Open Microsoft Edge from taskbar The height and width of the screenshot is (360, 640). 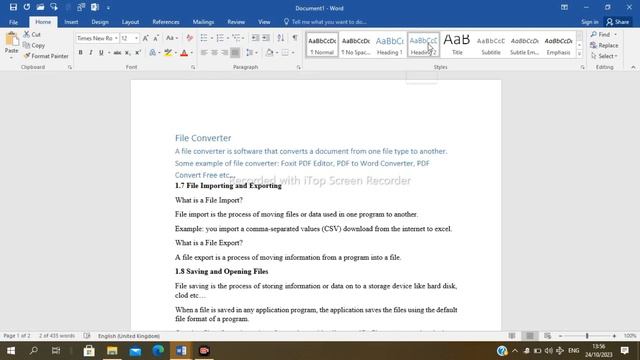point(158,351)
